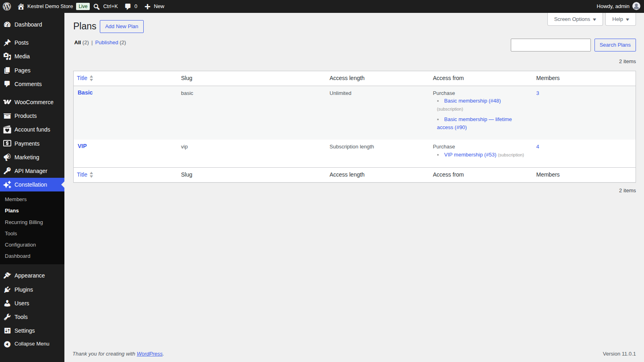Click the Pages icon

[7, 70]
